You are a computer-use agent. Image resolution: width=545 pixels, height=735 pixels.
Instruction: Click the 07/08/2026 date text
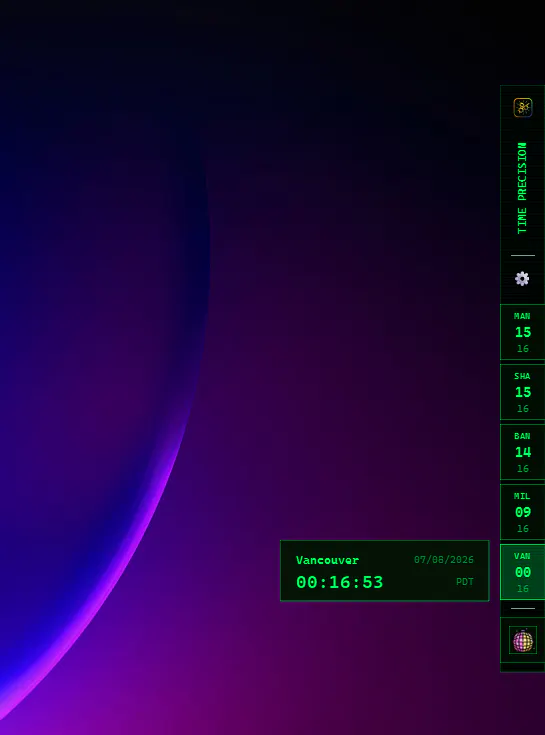coord(444,560)
